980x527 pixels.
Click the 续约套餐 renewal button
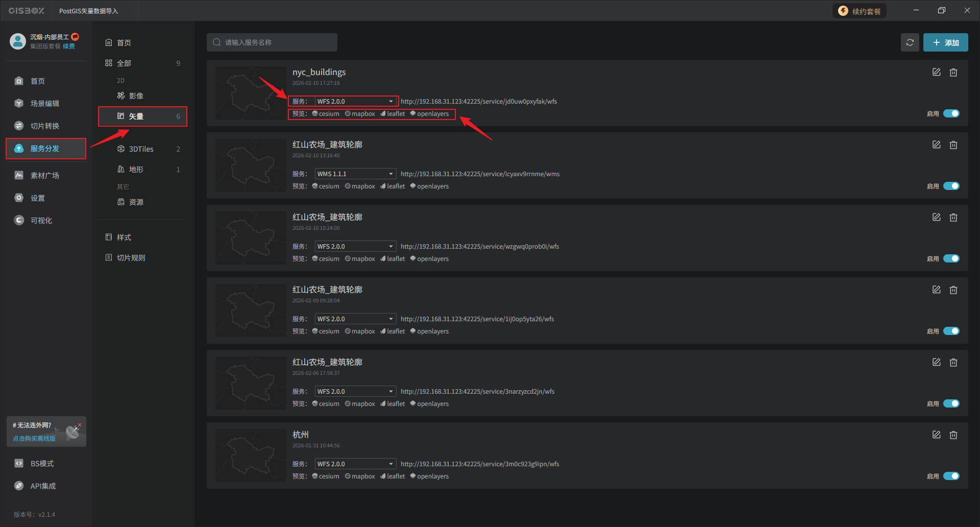coord(860,11)
